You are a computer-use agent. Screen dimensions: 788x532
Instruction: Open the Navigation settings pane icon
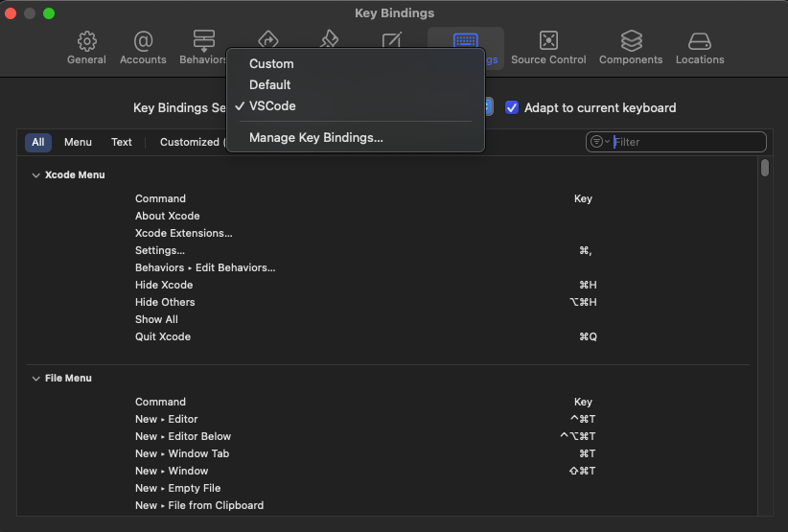pos(267,39)
